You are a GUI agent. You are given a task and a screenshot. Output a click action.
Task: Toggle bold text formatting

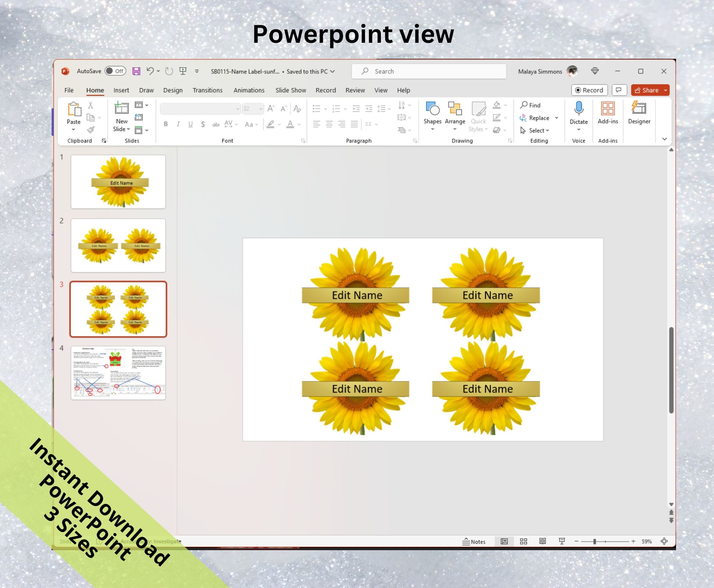(166, 124)
